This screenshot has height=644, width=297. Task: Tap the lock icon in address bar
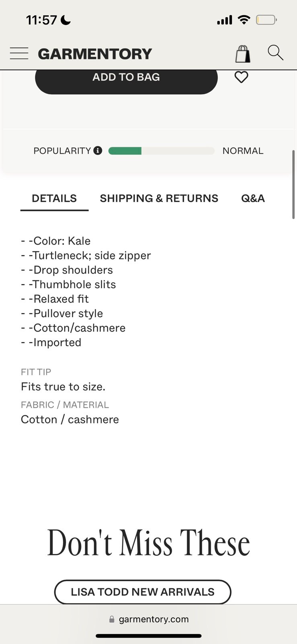pos(112,619)
